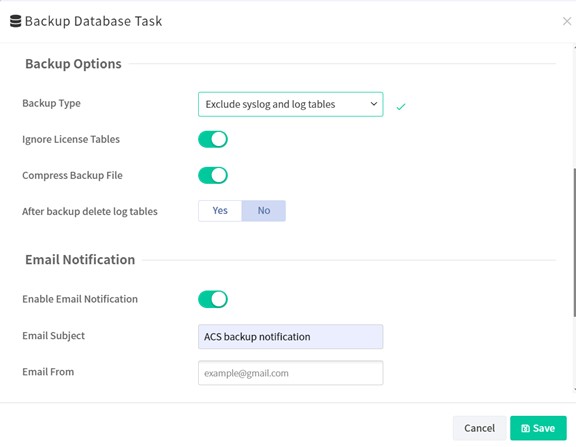Save the backup database task
Image resolution: width=576 pixels, height=447 pixels.
point(538,428)
